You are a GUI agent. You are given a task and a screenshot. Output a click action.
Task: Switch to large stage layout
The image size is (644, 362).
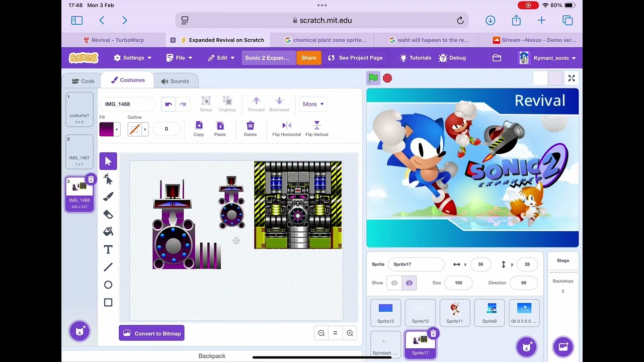click(x=555, y=78)
